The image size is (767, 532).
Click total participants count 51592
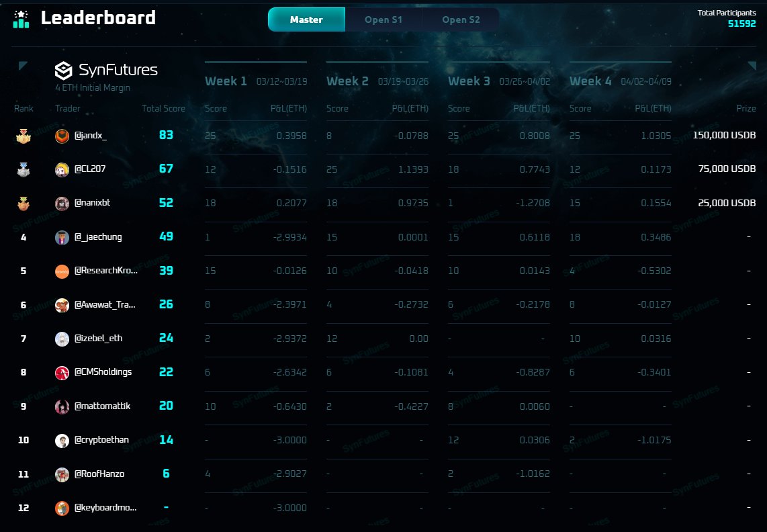point(741,24)
